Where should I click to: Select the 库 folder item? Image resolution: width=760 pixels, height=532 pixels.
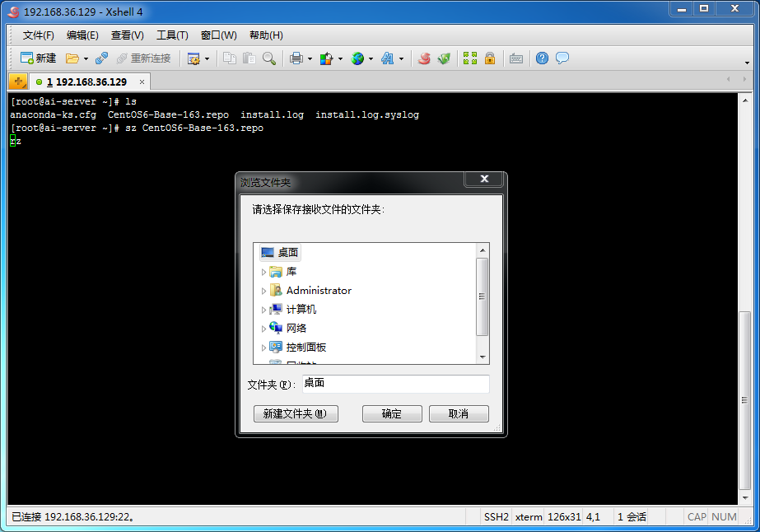click(283, 272)
